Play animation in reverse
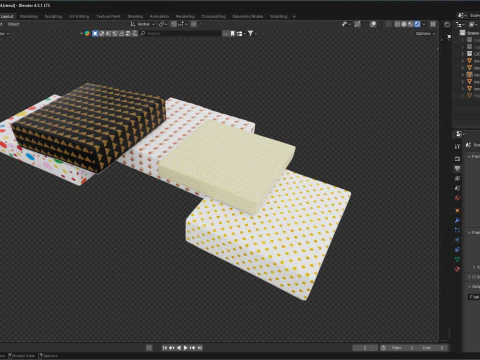480x360 pixels. [179, 348]
